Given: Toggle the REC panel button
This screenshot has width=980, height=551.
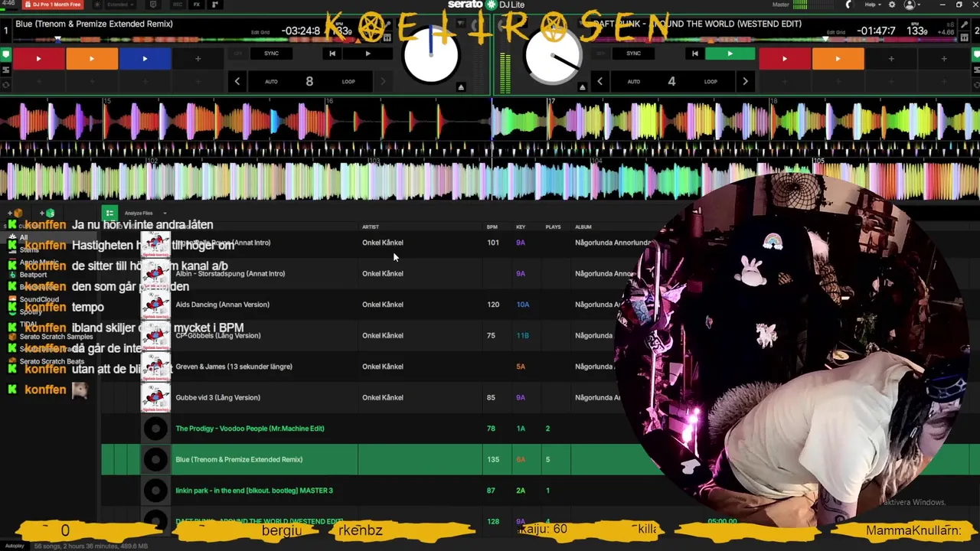Looking at the screenshot, I should [x=178, y=5].
